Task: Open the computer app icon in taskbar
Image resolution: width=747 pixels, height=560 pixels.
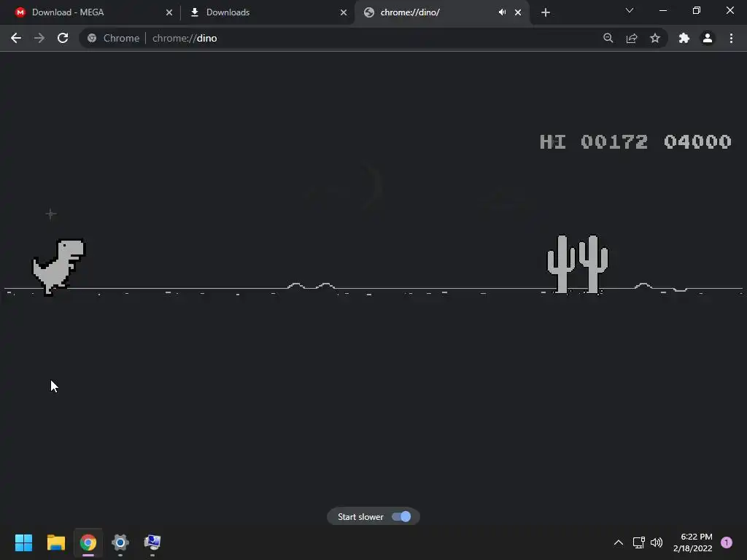Action: click(152, 542)
